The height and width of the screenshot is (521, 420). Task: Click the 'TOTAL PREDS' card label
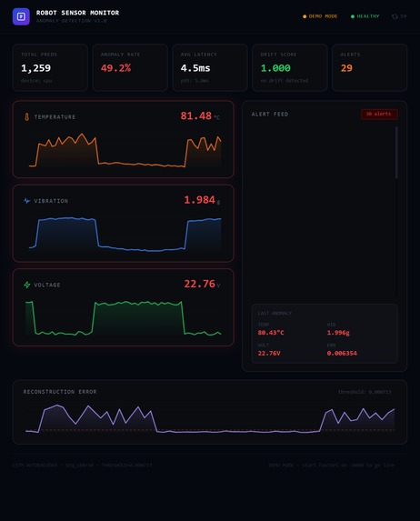coord(39,55)
